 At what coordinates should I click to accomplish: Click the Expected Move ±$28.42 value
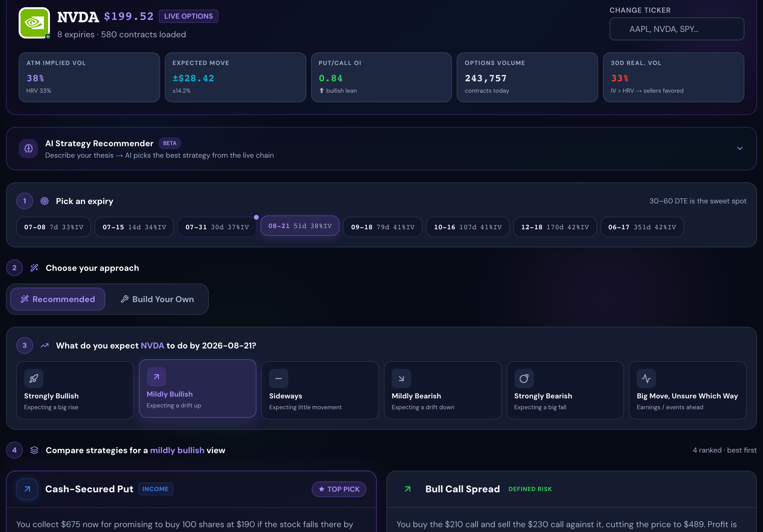(193, 79)
